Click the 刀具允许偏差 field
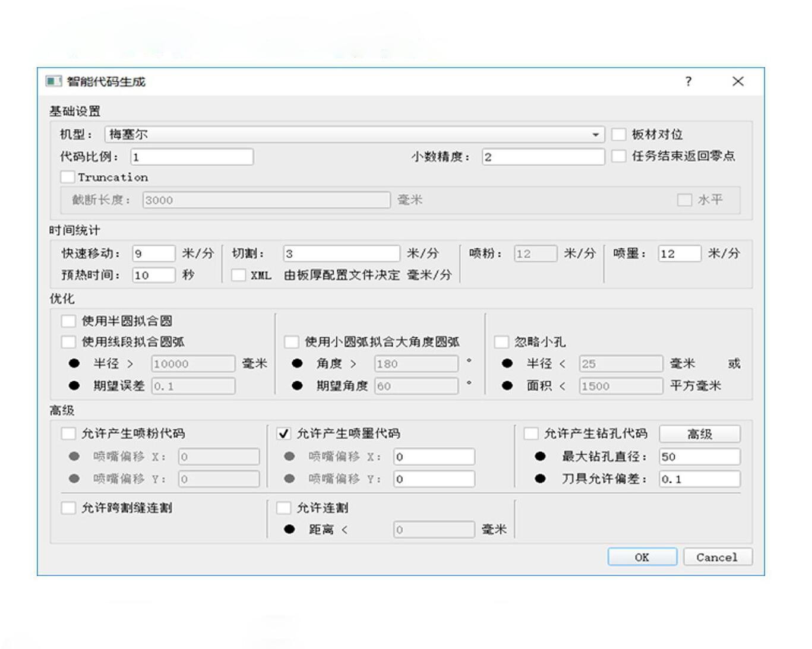 click(700, 479)
